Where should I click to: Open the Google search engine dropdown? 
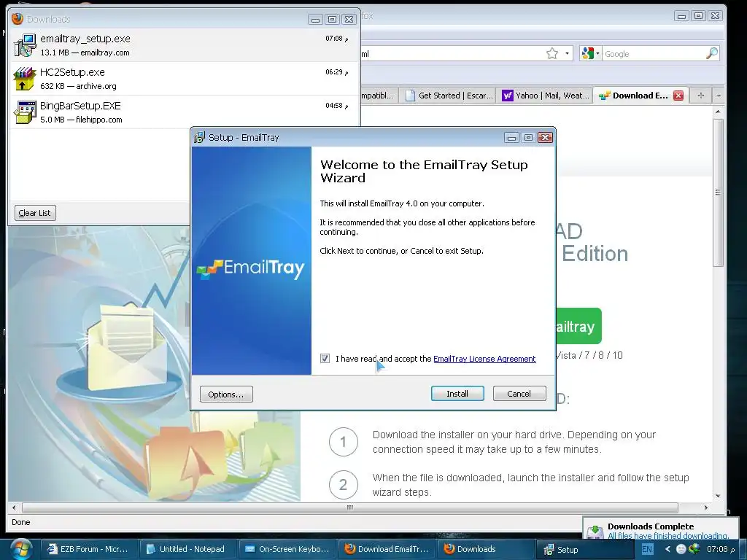(x=590, y=53)
